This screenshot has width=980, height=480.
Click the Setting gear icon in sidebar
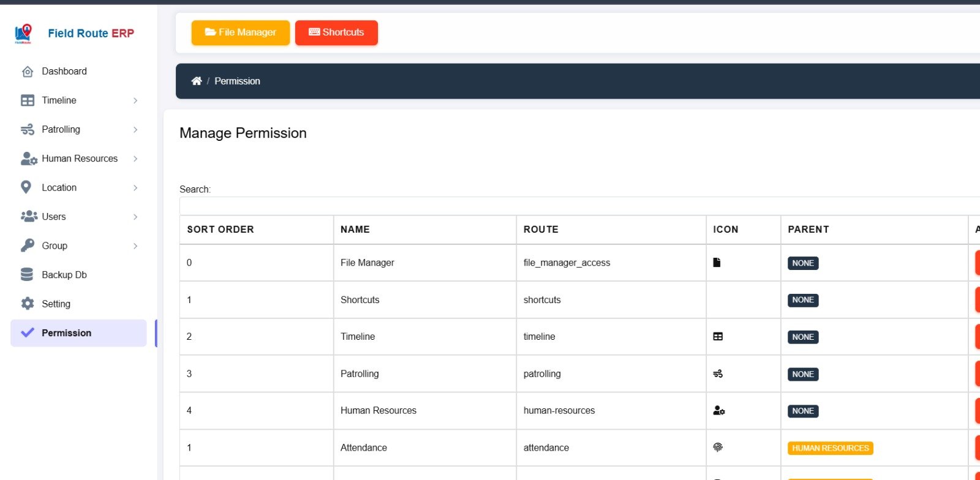pyautogui.click(x=28, y=304)
